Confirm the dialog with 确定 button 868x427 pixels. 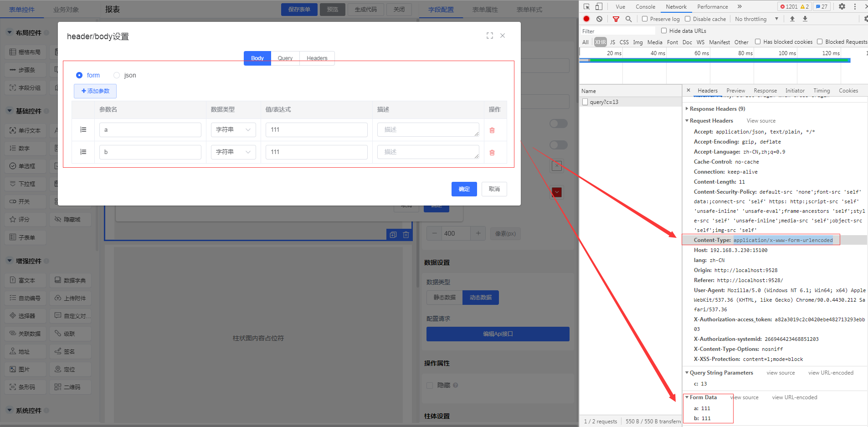(464, 189)
